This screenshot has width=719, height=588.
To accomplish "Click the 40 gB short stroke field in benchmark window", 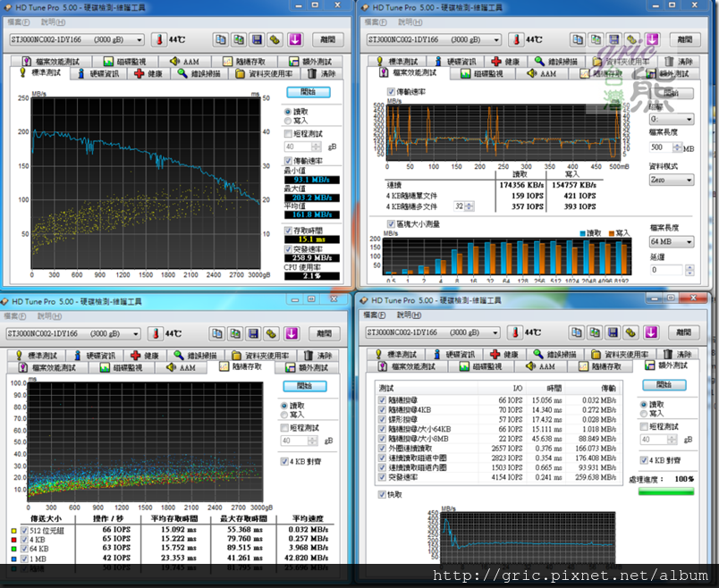I will pyautogui.click(x=298, y=147).
